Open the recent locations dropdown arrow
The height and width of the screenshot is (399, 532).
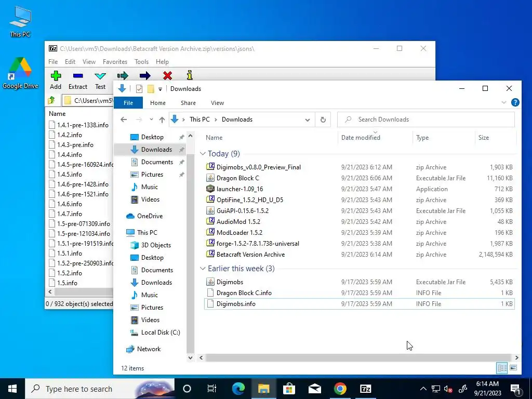(151, 119)
